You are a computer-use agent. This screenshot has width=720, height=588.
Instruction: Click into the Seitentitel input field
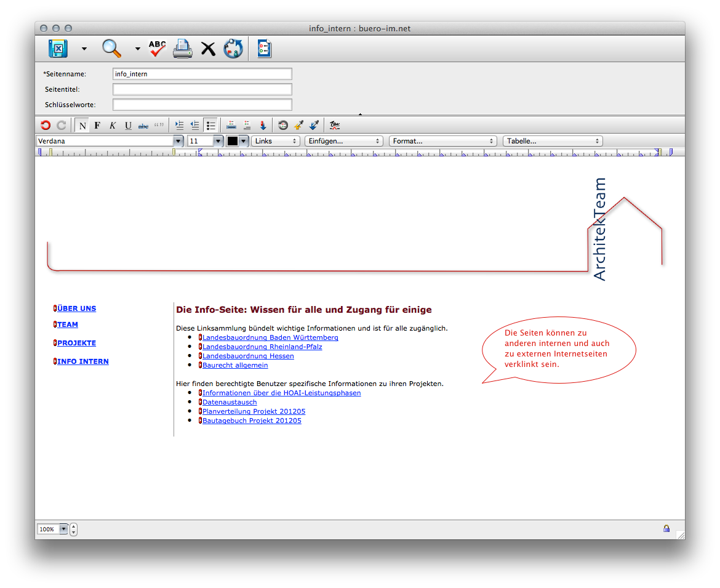click(x=202, y=89)
